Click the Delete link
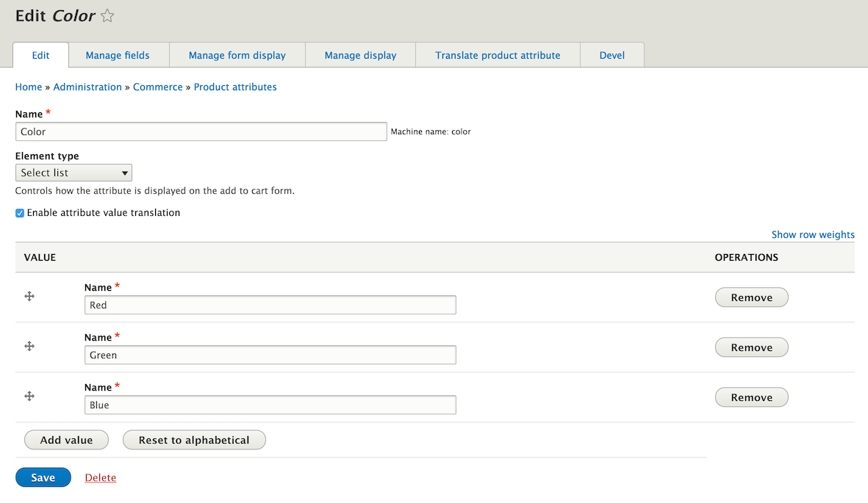The width and height of the screenshot is (868, 503). point(100,477)
